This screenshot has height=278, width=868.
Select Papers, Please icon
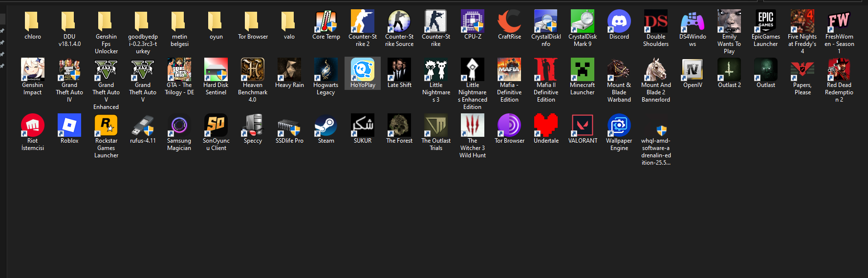click(803, 69)
